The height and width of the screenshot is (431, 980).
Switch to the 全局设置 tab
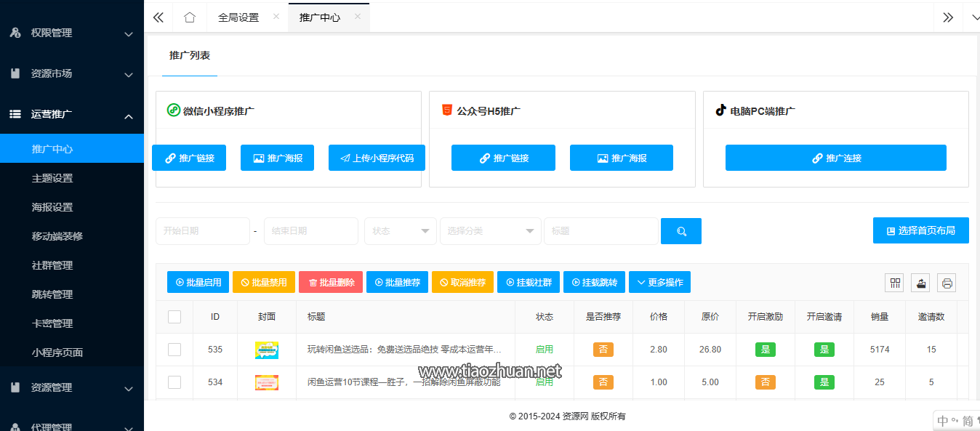[x=238, y=17]
